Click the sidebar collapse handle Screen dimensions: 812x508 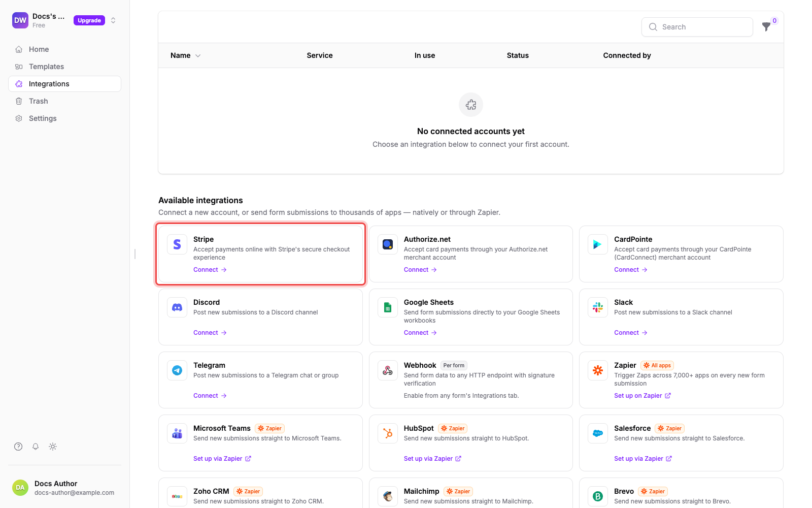coord(135,254)
